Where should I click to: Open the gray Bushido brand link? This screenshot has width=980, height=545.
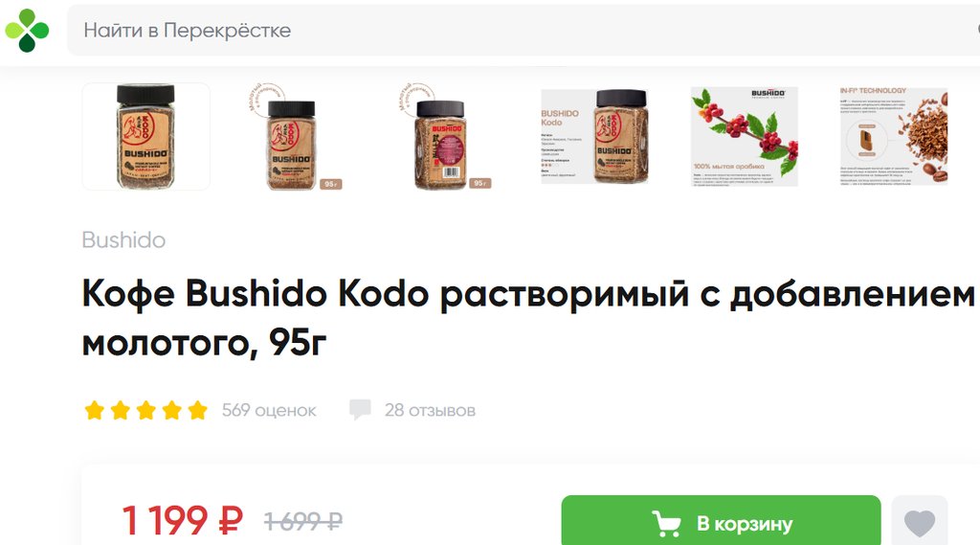123,240
